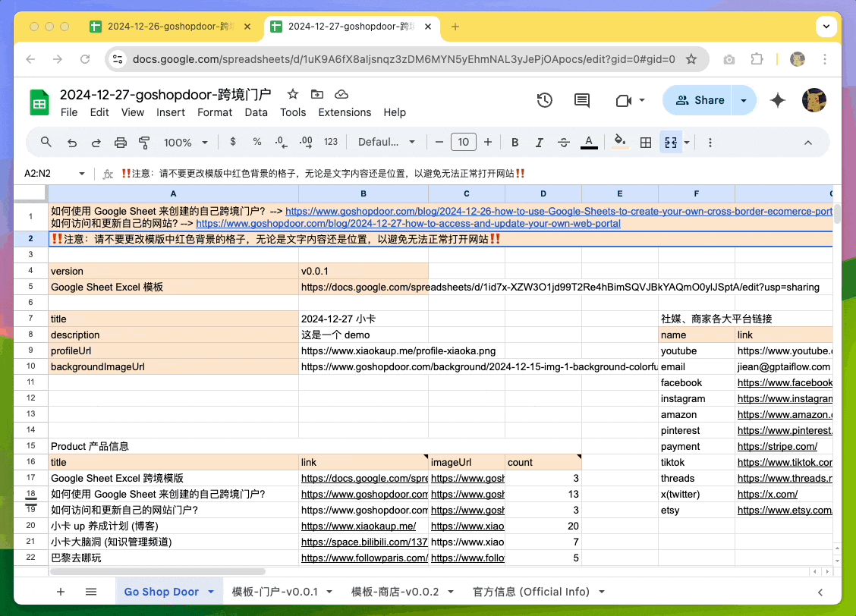
Task: Show the all sheets list
Action: coord(91,592)
